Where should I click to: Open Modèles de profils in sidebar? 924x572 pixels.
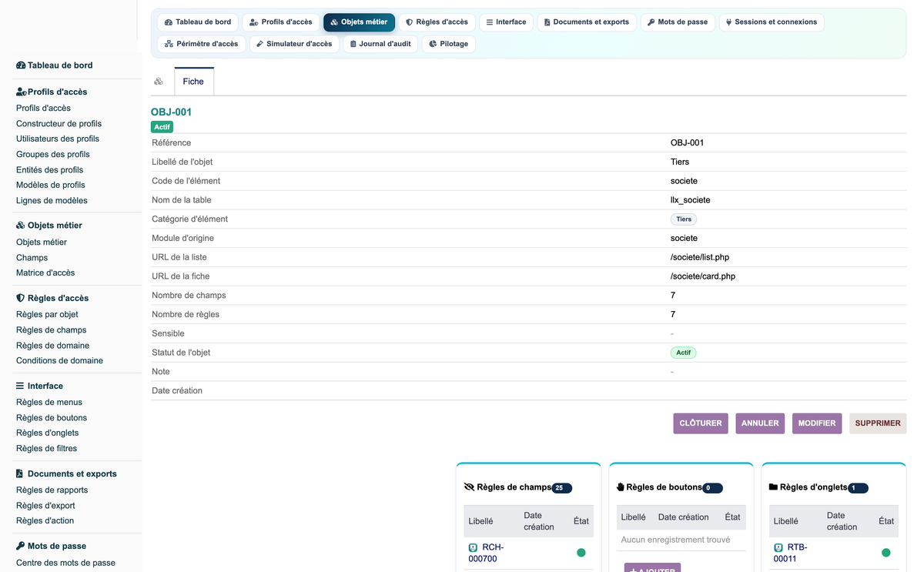click(x=51, y=186)
